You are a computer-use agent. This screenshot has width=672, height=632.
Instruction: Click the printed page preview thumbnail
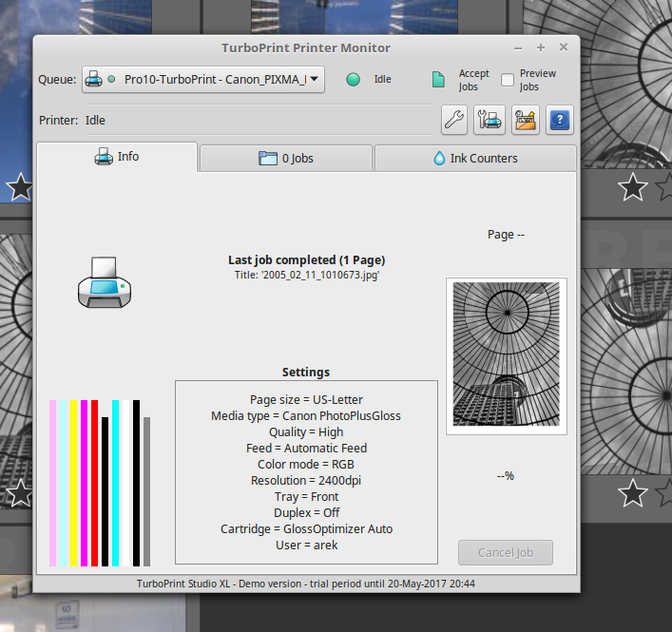pyautogui.click(x=506, y=356)
